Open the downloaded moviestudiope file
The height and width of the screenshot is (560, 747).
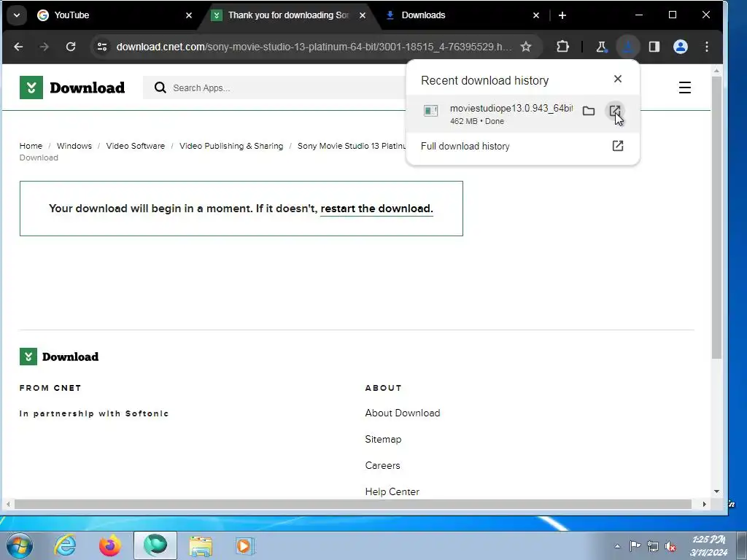click(x=615, y=111)
